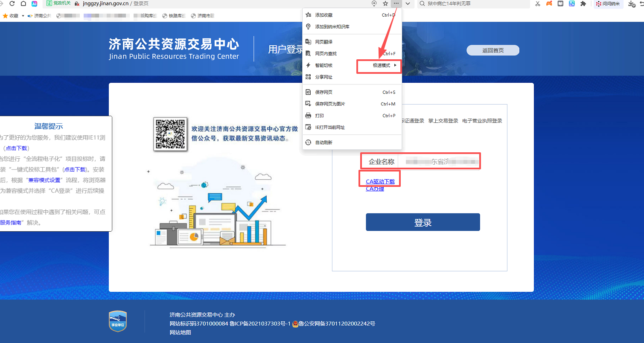Expand the address bar dropdown chevron
644x343 pixels.
(408, 3)
